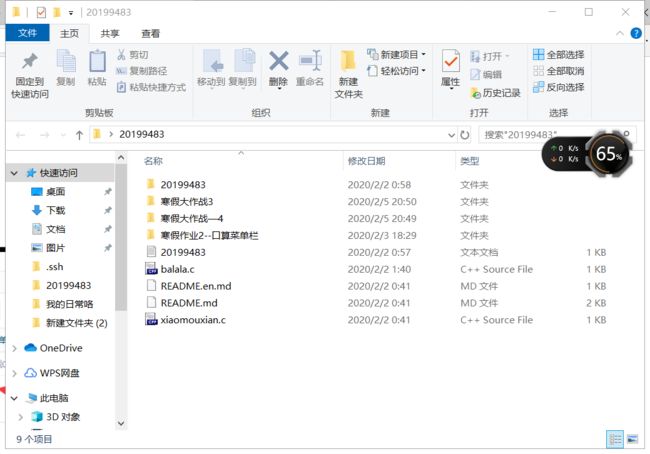The image size is (650, 454).
Task: Click Select none in the ribbon
Action: 558,71
